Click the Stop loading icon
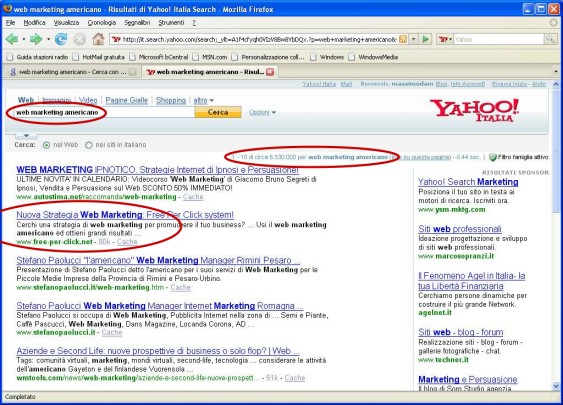The image size is (563, 405). (79, 39)
